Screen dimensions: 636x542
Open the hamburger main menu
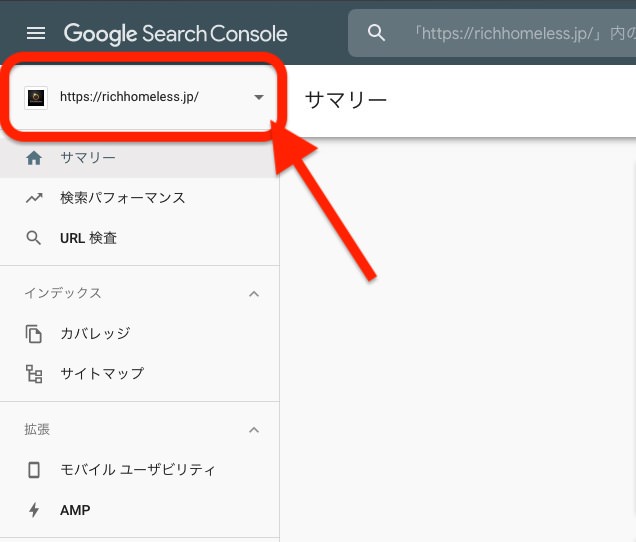pyautogui.click(x=35, y=33)
